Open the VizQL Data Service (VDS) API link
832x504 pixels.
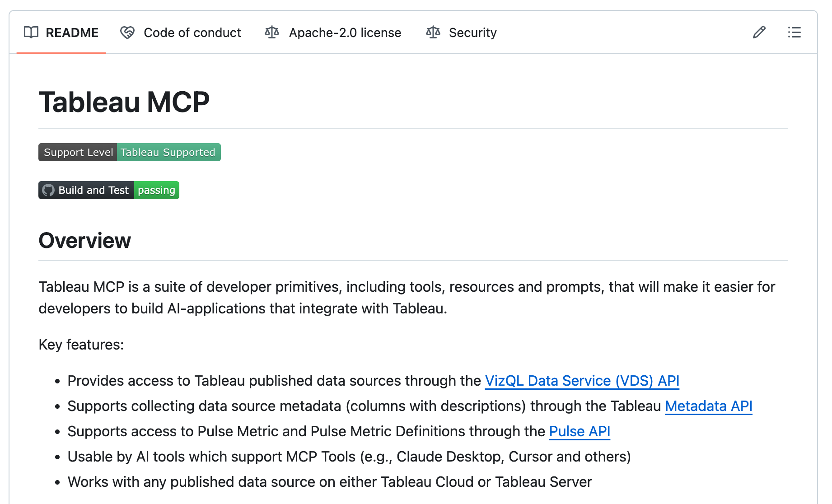click(582, 381)
